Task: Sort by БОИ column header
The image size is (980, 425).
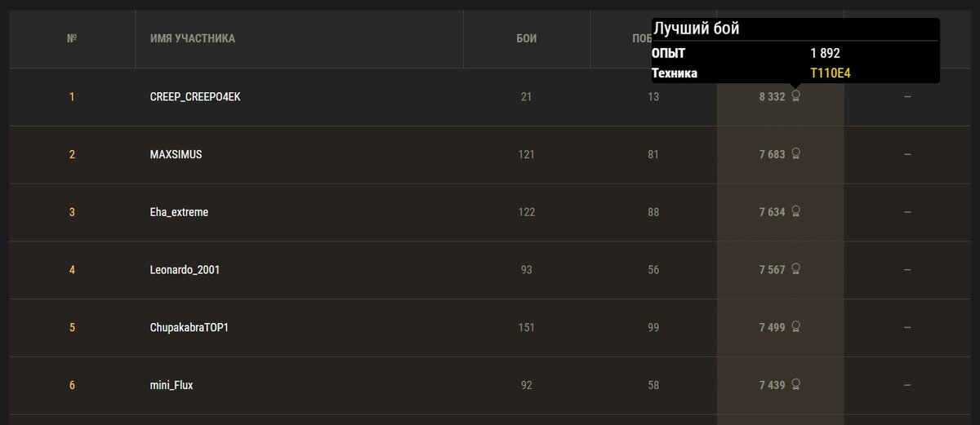Action: 527,38
